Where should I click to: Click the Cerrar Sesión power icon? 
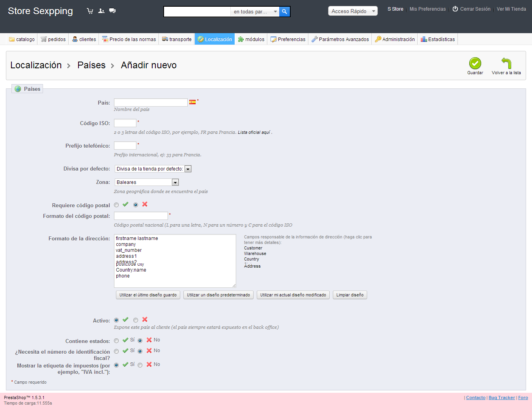point(455,9)
